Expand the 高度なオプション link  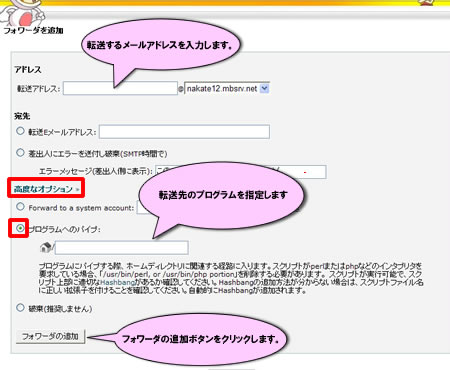pyautogui.click(x=46, y=189)
